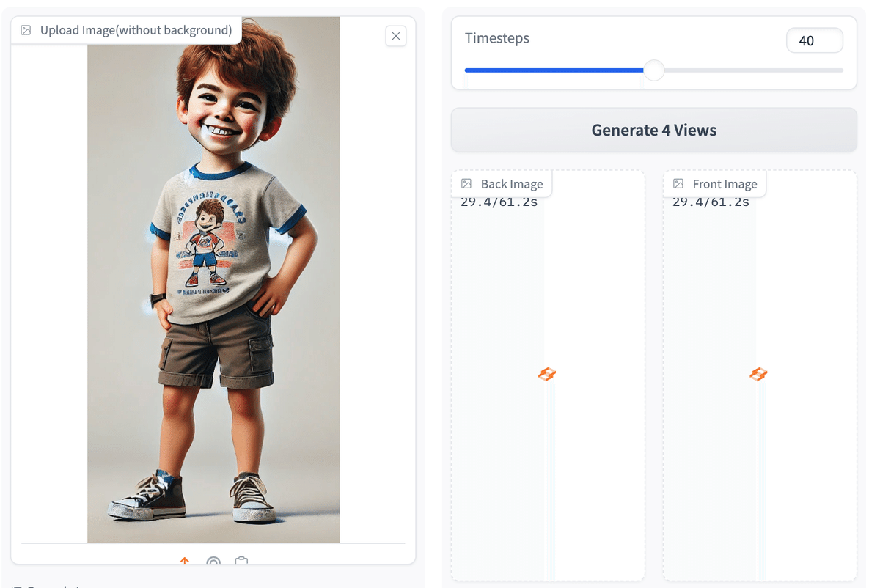The height and width of the screenshot is (588, 880).
Task: Select the Timesteps number field showing 40
Action: [x=814, y=40]
